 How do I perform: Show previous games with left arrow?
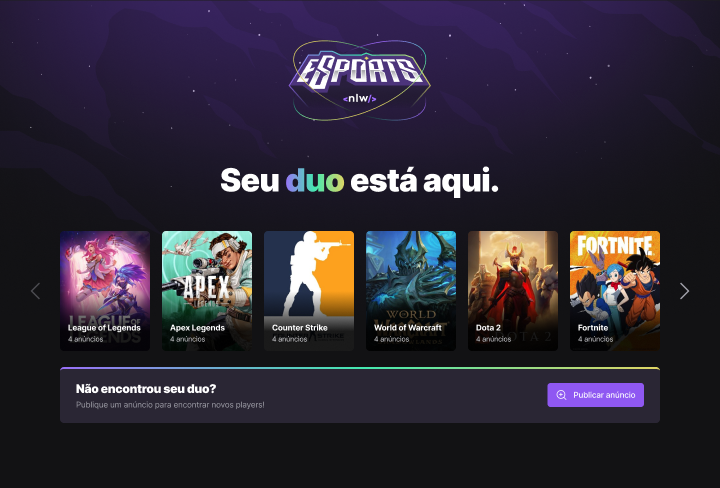(x=35, y=291)
